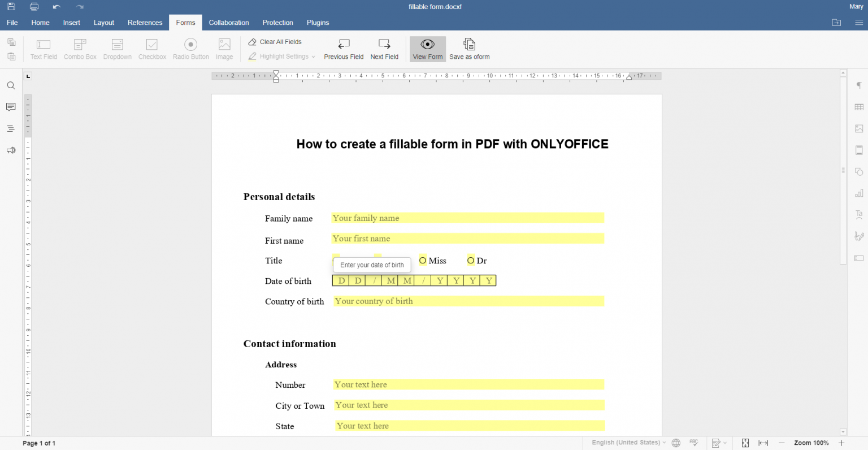Open chart settings in the right sidebar
Image resolution: width=868 pixels, height=450 pixels.
859,193
